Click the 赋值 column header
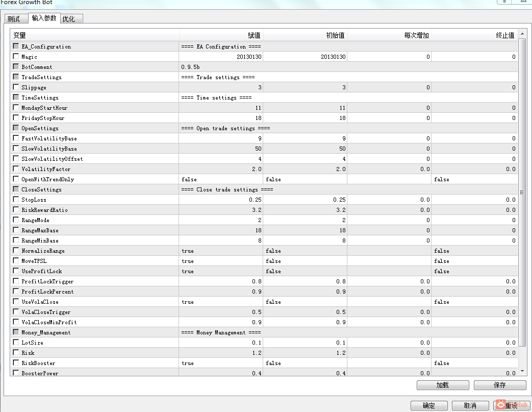Screen dimensions: 532x412 tap(221, 35)
